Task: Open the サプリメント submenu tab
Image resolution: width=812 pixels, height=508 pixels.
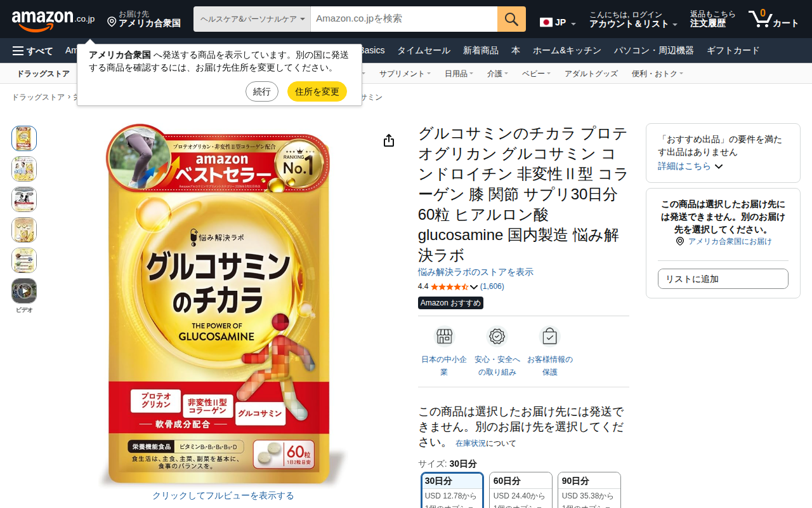Action: pos(405,74)
